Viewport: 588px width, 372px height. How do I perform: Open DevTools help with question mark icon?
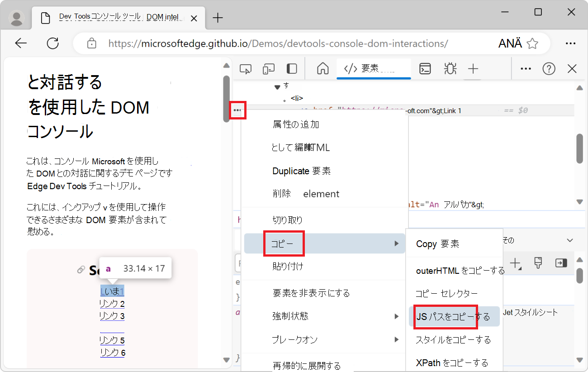click(x=549, y=68)
